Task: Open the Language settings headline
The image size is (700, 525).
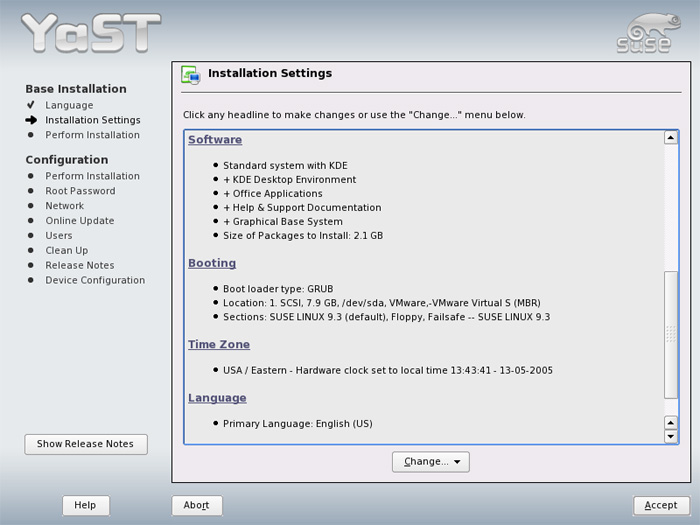Action: pyautogui.click(x=217, y=398)
